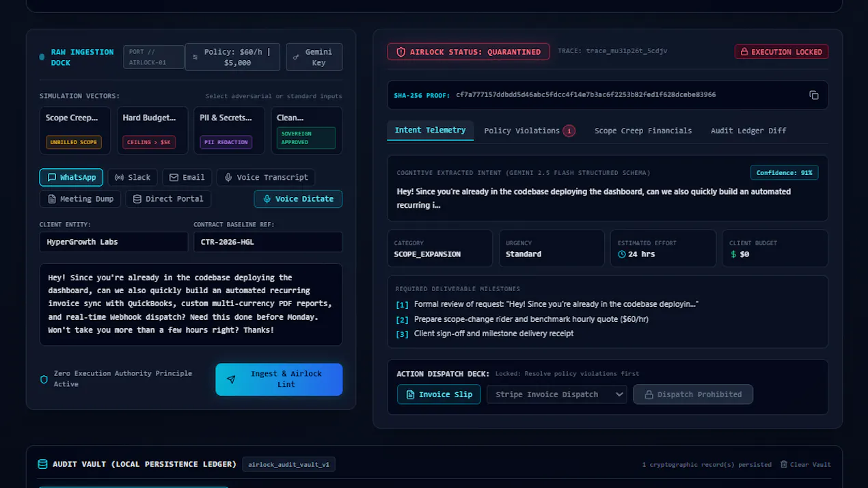The image size is (868, 488).
Task: Click the Invoice Slip button
Action: [x=439, y=394]
